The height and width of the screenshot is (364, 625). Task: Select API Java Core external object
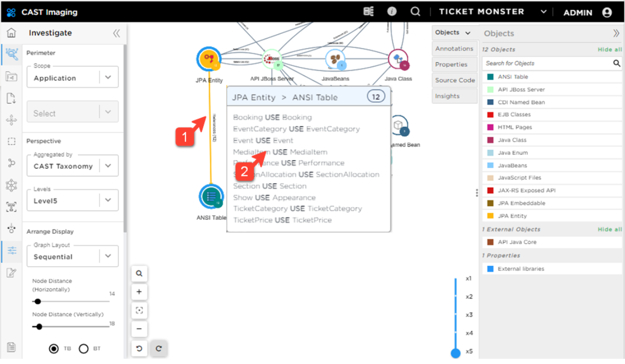click(x=553, y=242)
